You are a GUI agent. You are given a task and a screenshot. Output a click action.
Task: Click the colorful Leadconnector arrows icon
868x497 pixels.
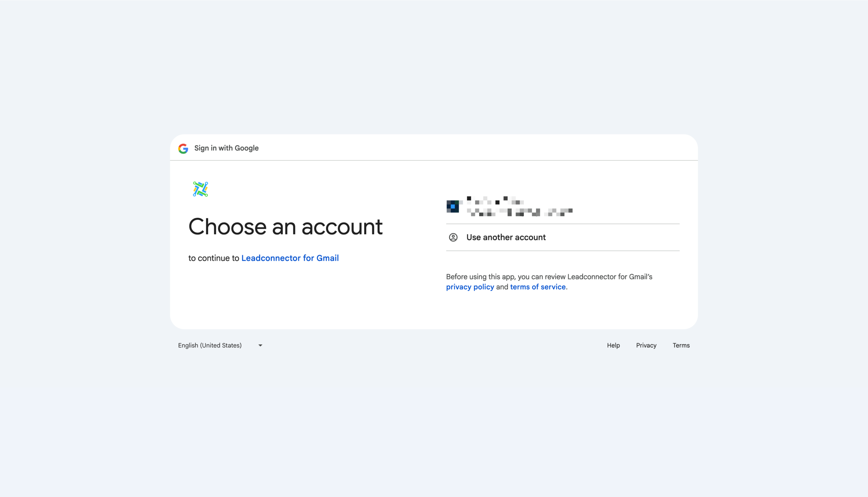[x=201, y=188]
